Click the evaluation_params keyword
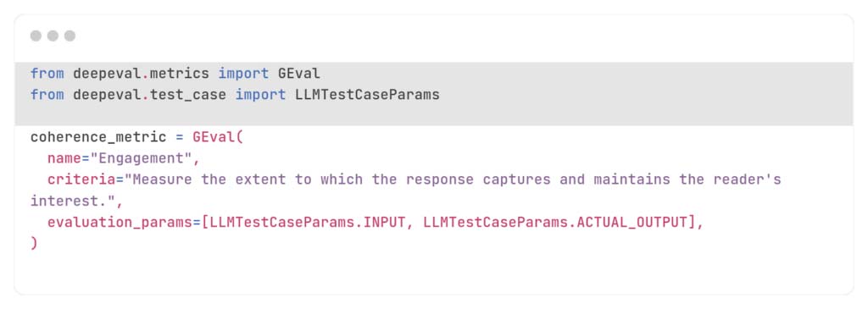Image resolution: width=868 pixels, height=309 pixels. [x=120, y=223]
